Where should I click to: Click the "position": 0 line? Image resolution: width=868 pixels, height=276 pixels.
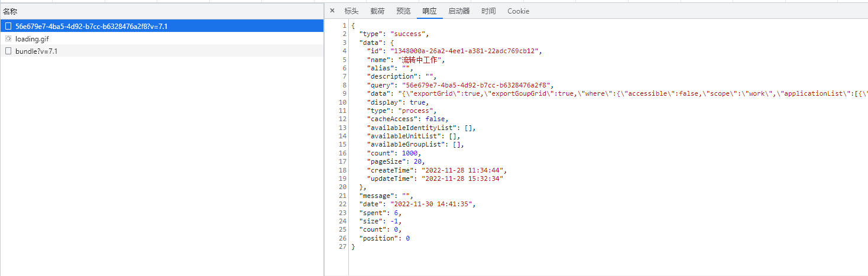coord(384,238)
